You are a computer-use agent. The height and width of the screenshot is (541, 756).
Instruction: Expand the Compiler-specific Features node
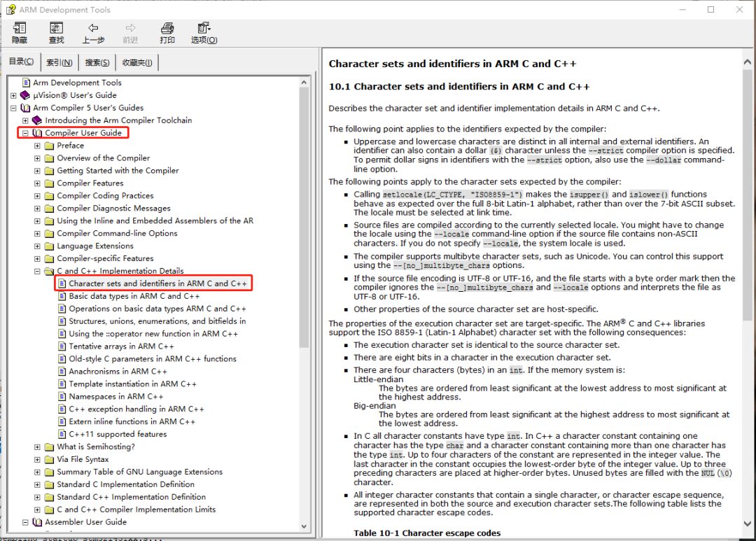point(37,258)
